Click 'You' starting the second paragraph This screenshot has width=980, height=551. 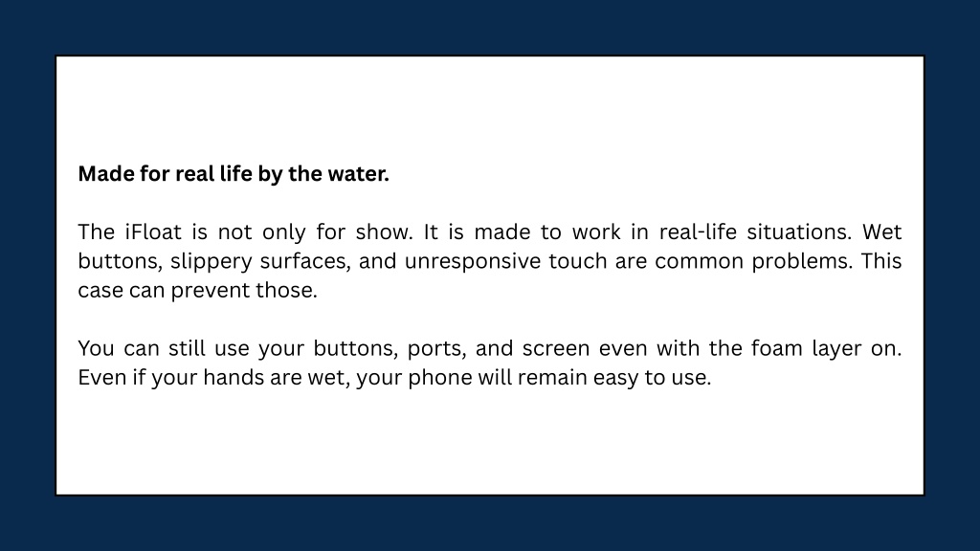coord(96,348)
